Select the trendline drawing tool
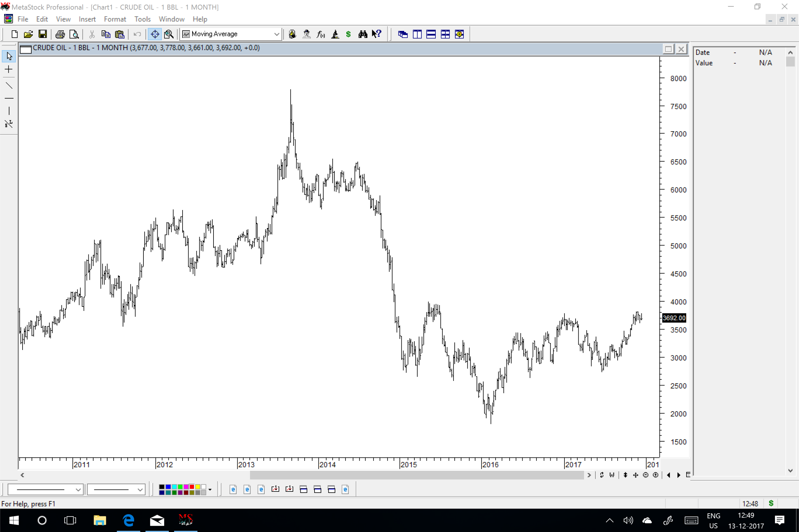The height and width of the screenshot is (532, 799). point(9,86)
